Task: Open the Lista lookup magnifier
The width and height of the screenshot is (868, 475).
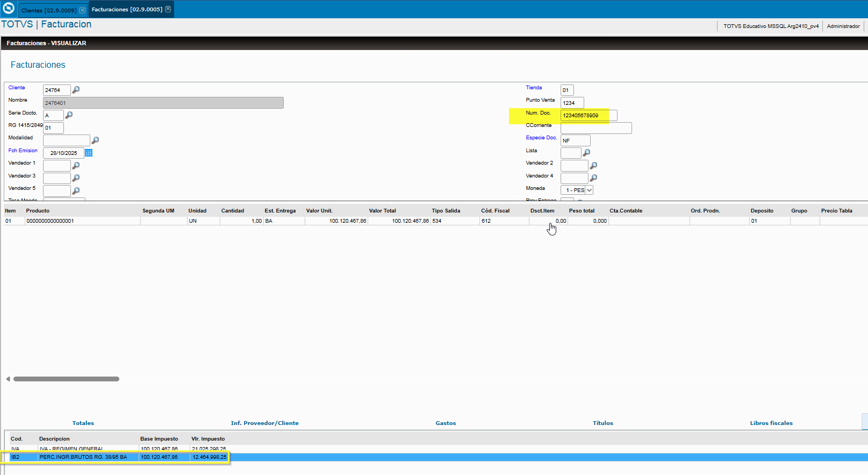Action: click(x=586, y=153)
